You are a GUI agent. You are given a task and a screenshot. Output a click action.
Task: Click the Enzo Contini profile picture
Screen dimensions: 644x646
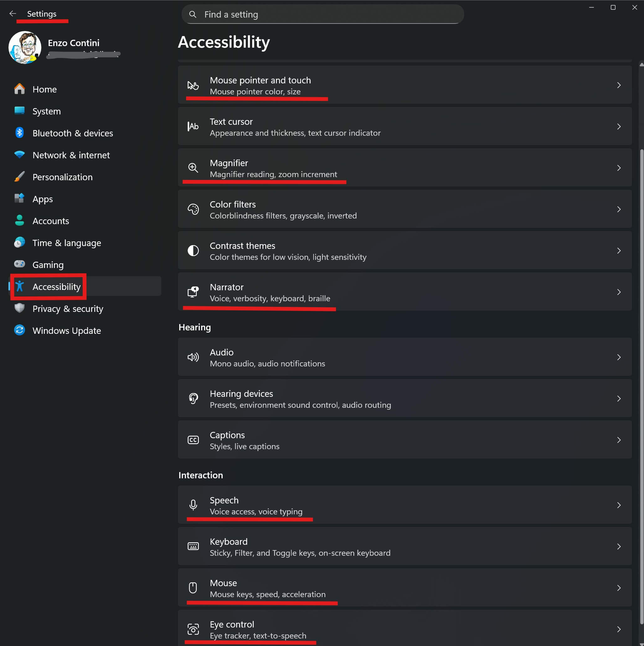[25, 47]
